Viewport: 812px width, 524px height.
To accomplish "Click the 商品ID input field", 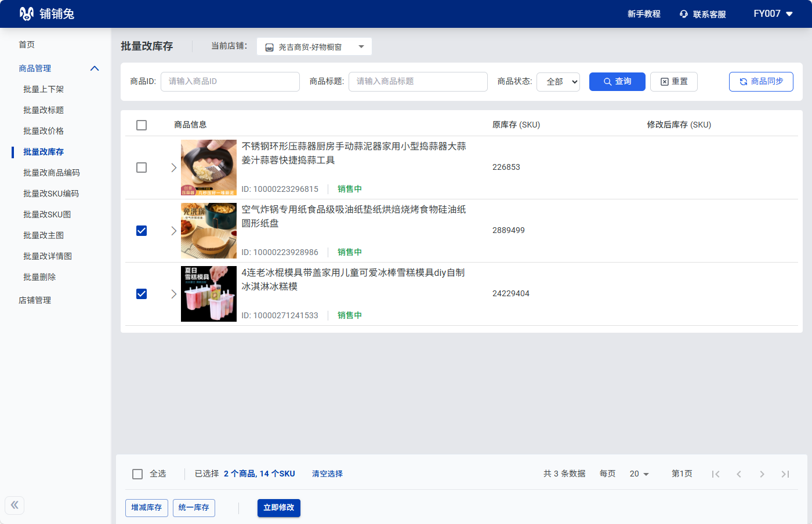I will point(230,82).
